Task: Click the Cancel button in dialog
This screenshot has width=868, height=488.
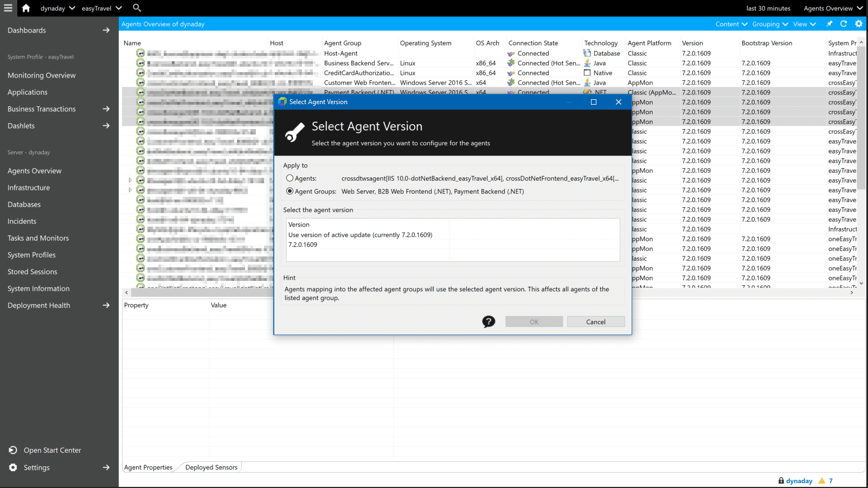Action: 596,322
